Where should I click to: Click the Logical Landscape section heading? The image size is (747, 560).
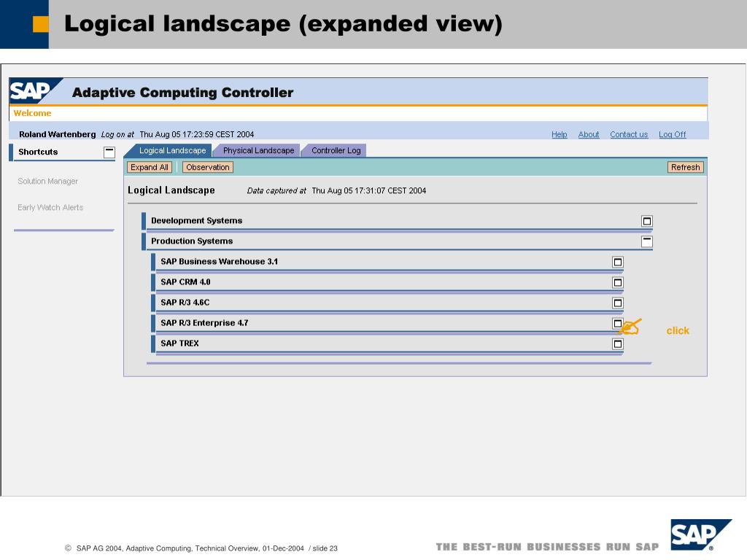point(171,190)
